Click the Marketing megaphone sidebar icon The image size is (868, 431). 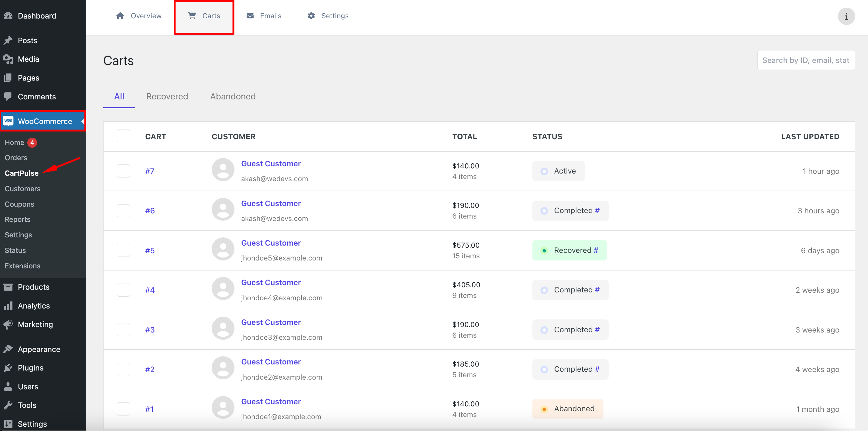[9, 324]
